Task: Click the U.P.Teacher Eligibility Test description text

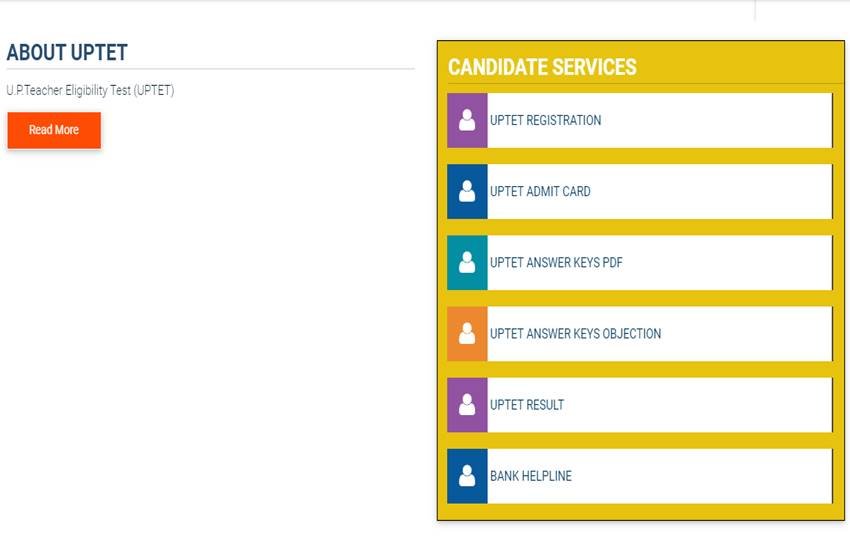Action: (90, 91)
